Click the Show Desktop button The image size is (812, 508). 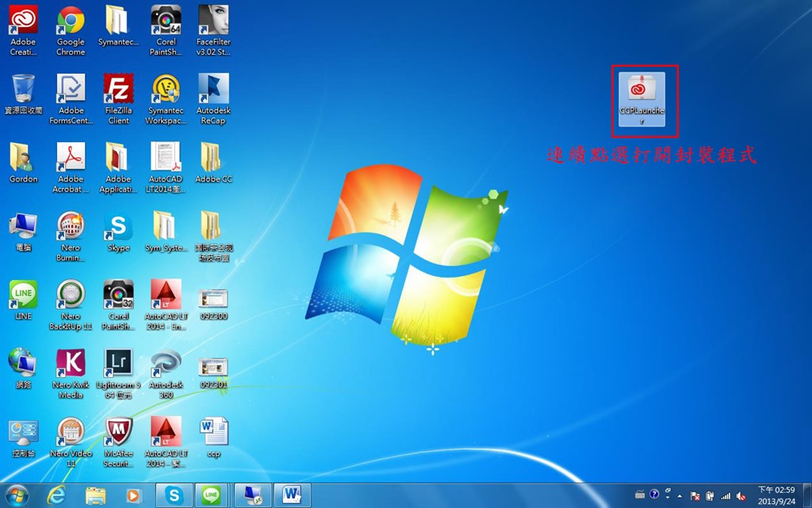pos(807,495)
